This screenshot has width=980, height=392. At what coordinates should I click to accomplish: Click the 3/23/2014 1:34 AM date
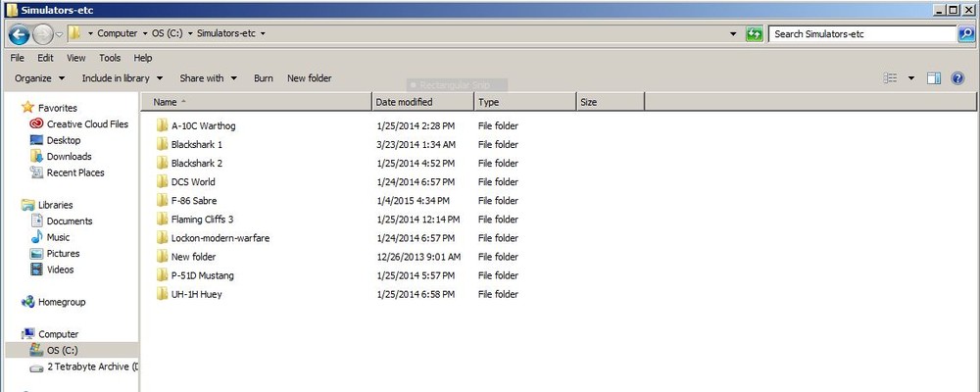click(416, 144)
